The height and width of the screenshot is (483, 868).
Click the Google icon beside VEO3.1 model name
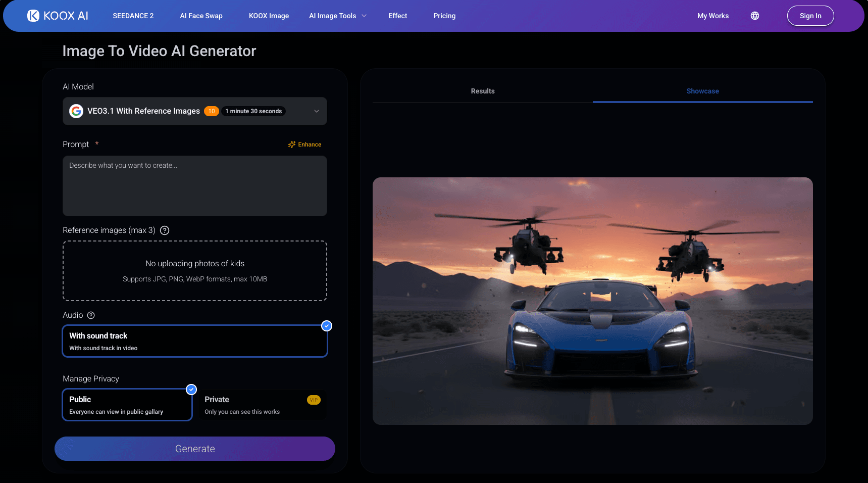point(76,111)
